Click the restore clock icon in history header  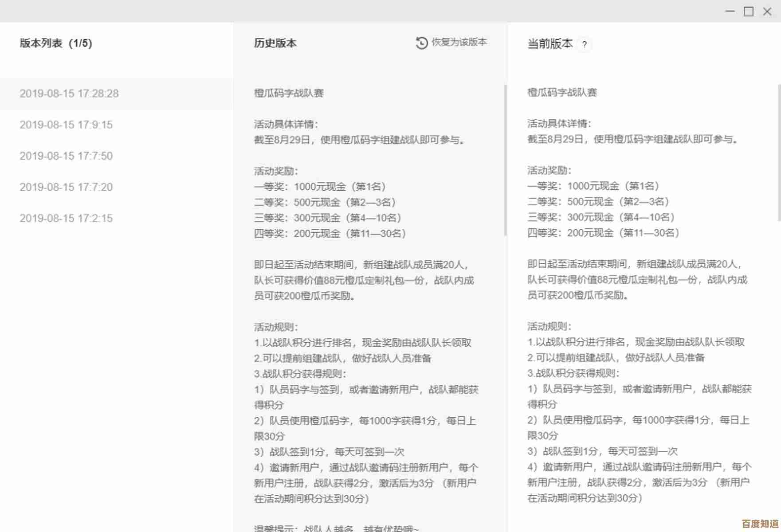tap(421, 43)
